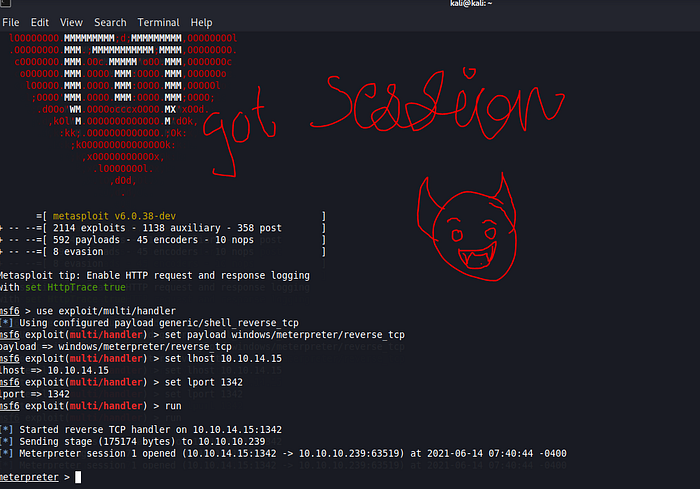Click 'payload => windows/meterpreter/reverse_tcp' output
The width and height of the screenshot is (700, 489).
(x=116, y=347)
